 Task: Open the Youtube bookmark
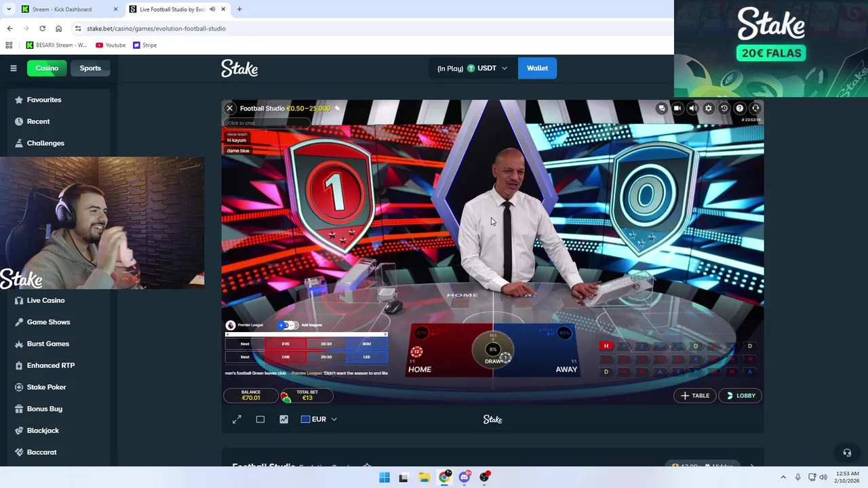(111, 45)
